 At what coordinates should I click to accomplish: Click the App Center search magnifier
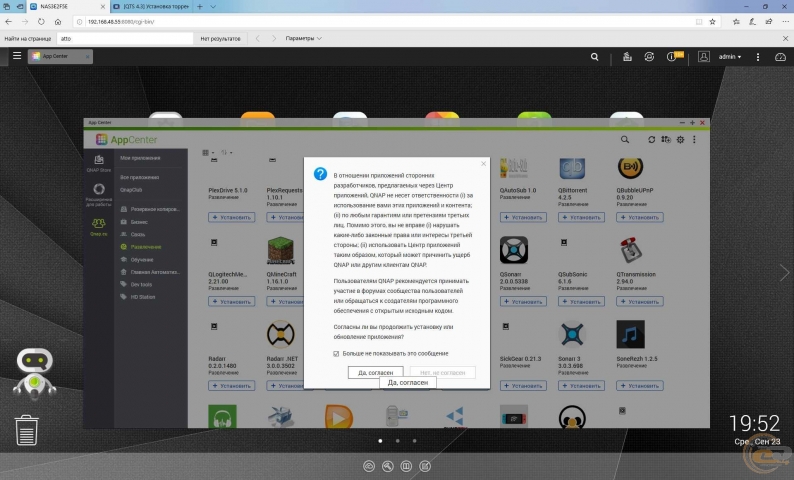click(x=625, y=139)
